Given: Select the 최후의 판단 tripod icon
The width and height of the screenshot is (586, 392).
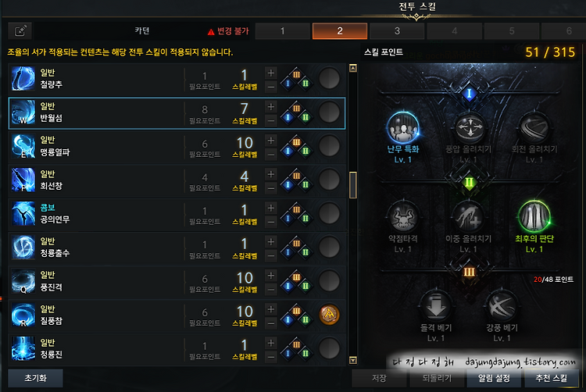Looking at the screenshot, I should [x=534, y=217].
